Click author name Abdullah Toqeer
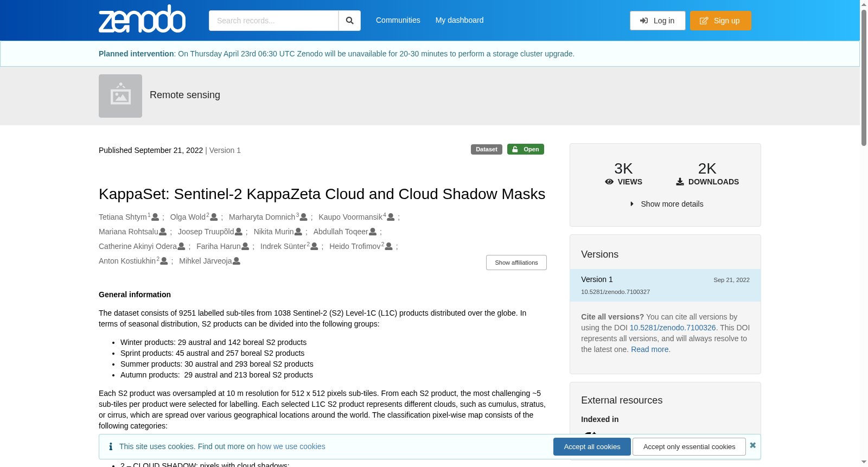 click(x=341, y=232)
